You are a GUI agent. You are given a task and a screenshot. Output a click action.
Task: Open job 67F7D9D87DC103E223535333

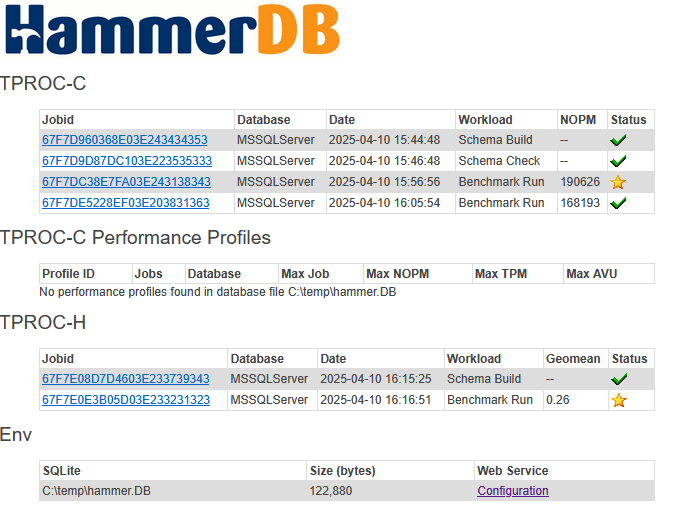(x=127, y=161)
